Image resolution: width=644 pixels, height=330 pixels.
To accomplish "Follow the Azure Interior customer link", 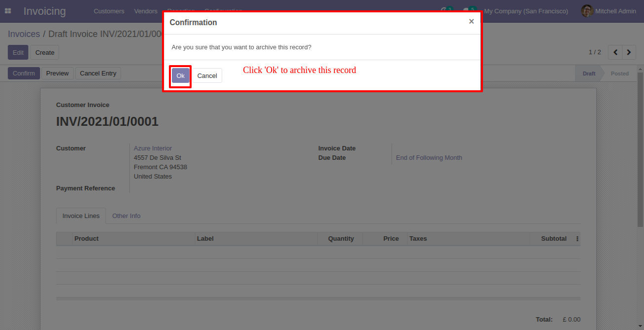I will tap(153, 148).
